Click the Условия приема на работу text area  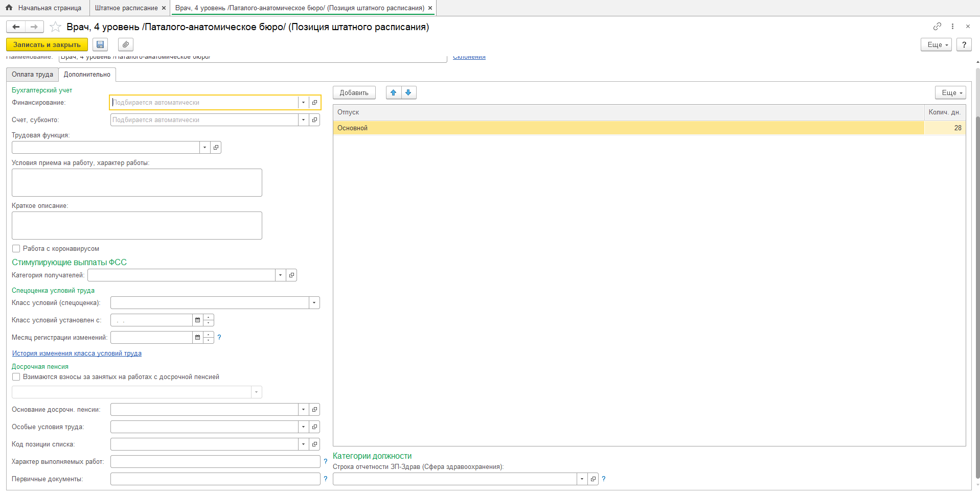pos(137,183)
